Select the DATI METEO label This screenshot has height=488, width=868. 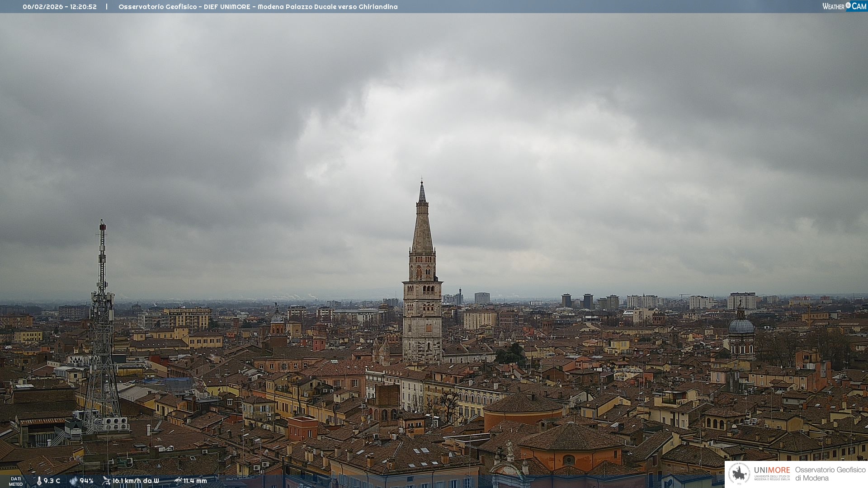[16, 482]
